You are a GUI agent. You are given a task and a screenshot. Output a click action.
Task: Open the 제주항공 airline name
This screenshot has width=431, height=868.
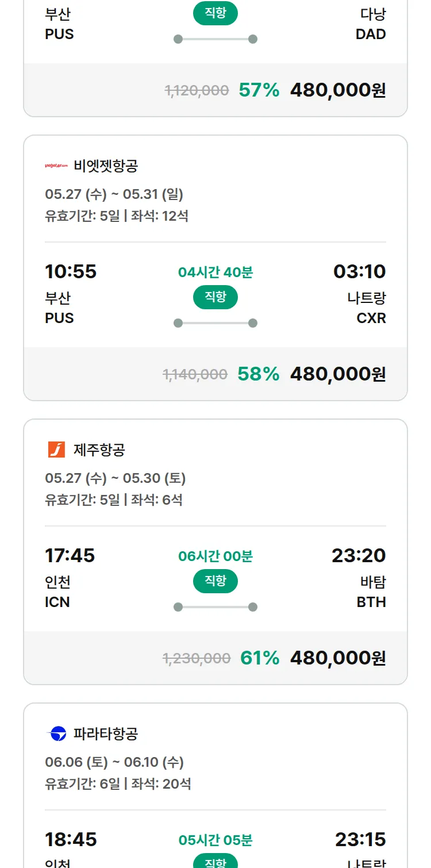coord(99,450)
